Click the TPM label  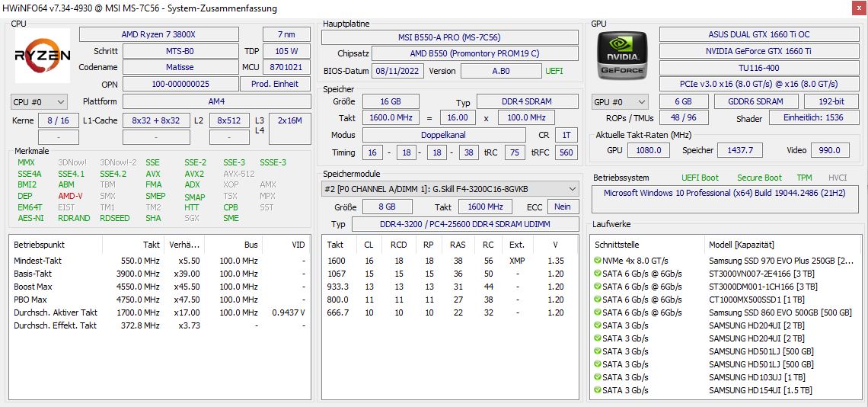(804, 178)
